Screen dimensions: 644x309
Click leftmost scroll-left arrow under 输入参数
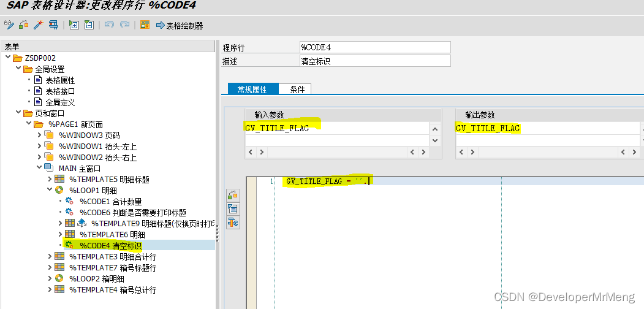[x=250, y=153]
